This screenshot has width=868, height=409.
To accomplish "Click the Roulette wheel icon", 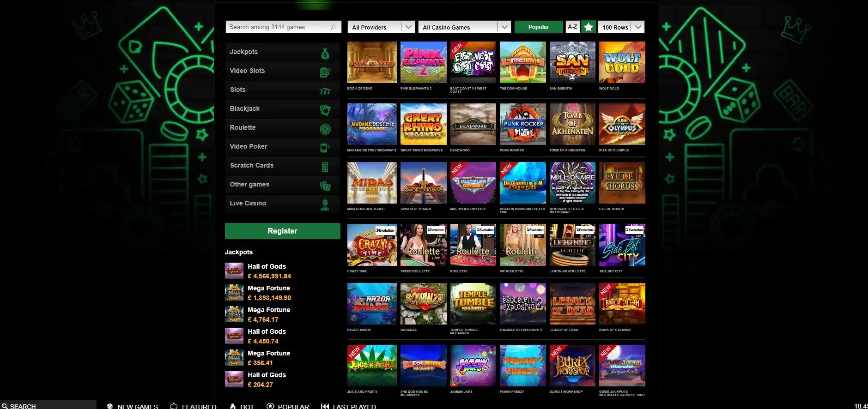I will 325,129.
